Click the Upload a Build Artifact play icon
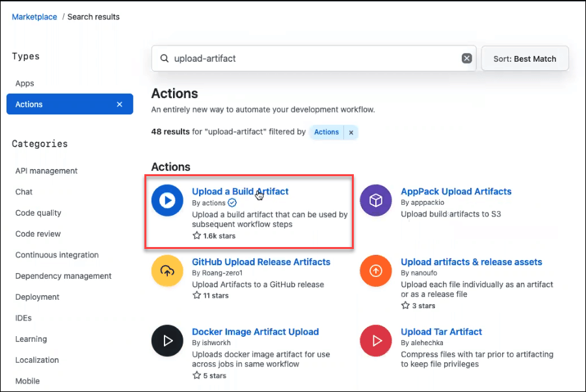The width and height of the screenshot is (586, 392). [x=167, y=200]
